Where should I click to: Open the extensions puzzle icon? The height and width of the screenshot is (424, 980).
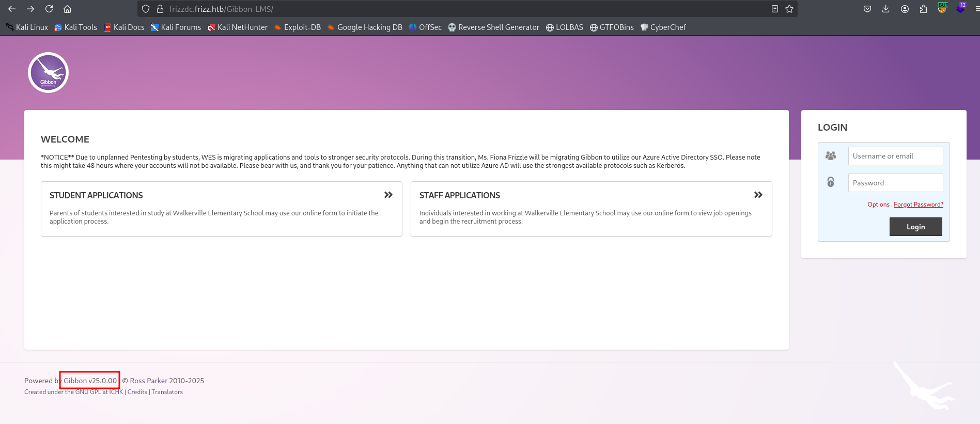coord(923,9)
